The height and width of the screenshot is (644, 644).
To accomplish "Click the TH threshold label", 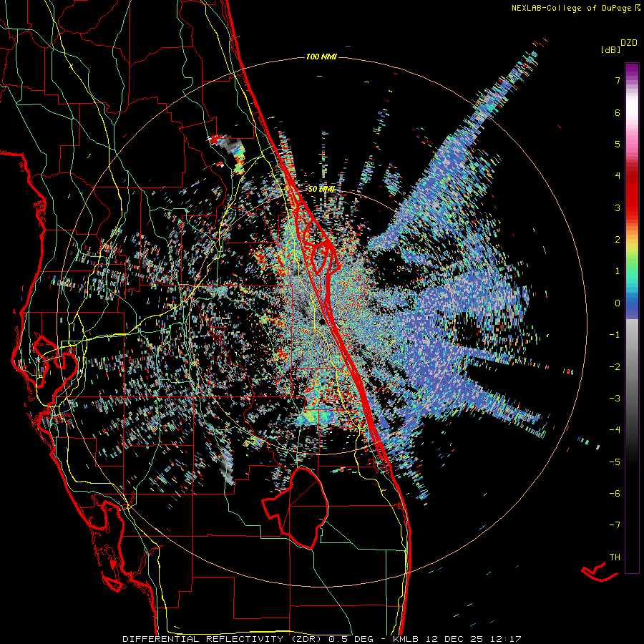I will 615,557.
